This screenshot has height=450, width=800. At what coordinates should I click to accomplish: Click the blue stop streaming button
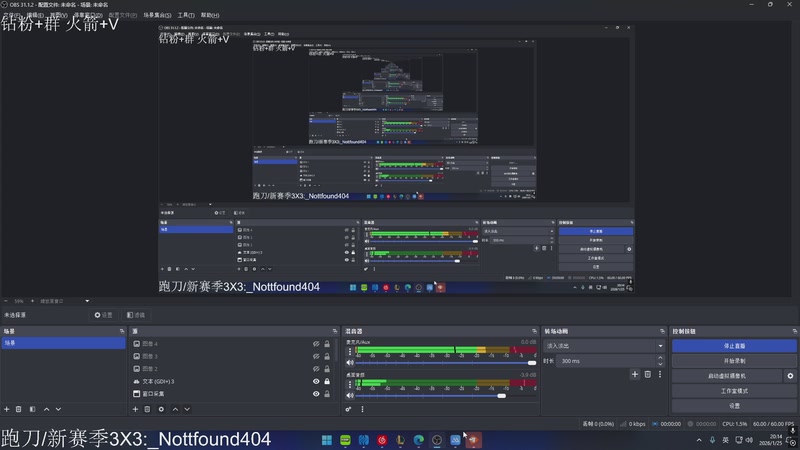click(734, 346)
